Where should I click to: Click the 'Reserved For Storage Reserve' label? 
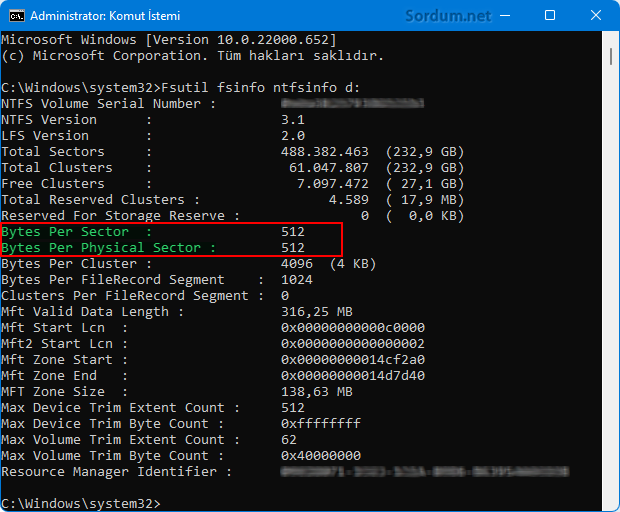[x=113, y=216]
